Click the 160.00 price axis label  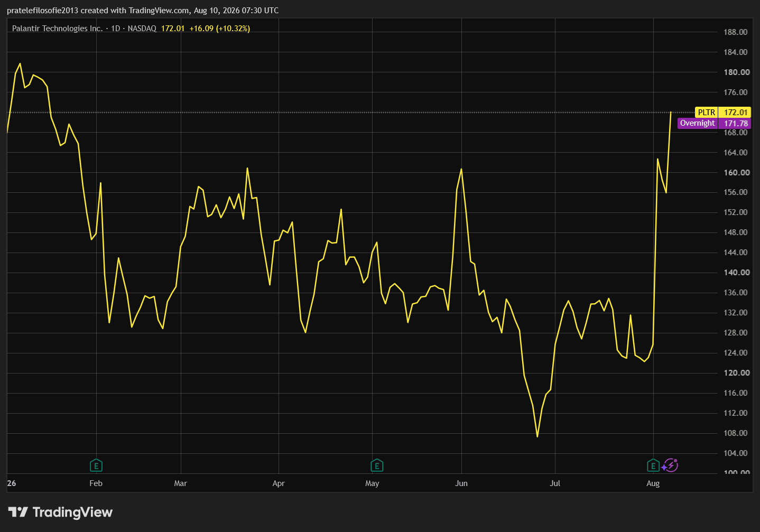pos(737,173)
